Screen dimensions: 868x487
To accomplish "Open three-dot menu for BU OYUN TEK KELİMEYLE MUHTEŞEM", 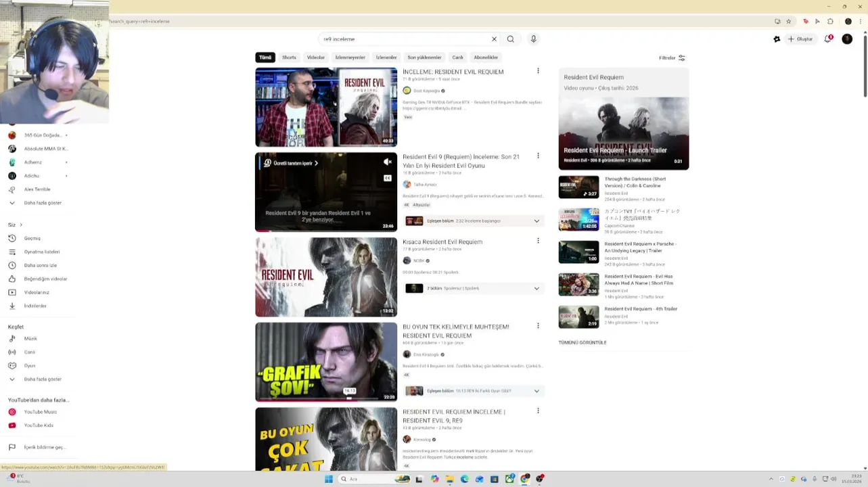I will point(538,326).
